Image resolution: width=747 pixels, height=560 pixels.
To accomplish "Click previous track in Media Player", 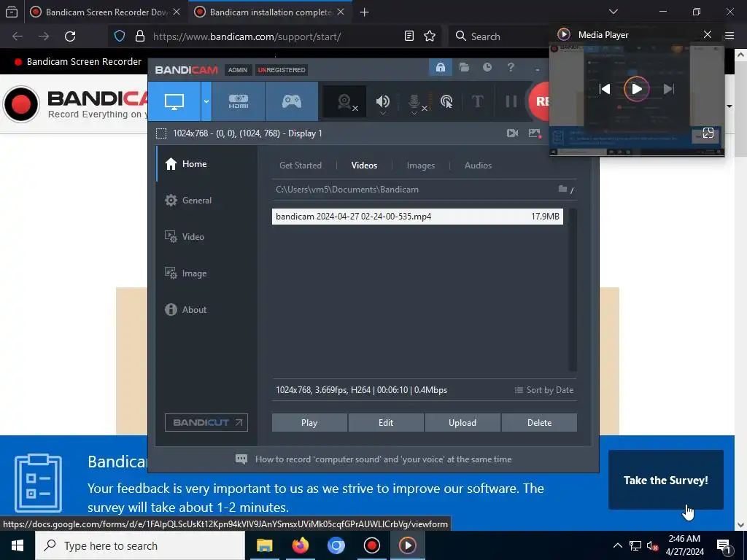I will (605, 88).
